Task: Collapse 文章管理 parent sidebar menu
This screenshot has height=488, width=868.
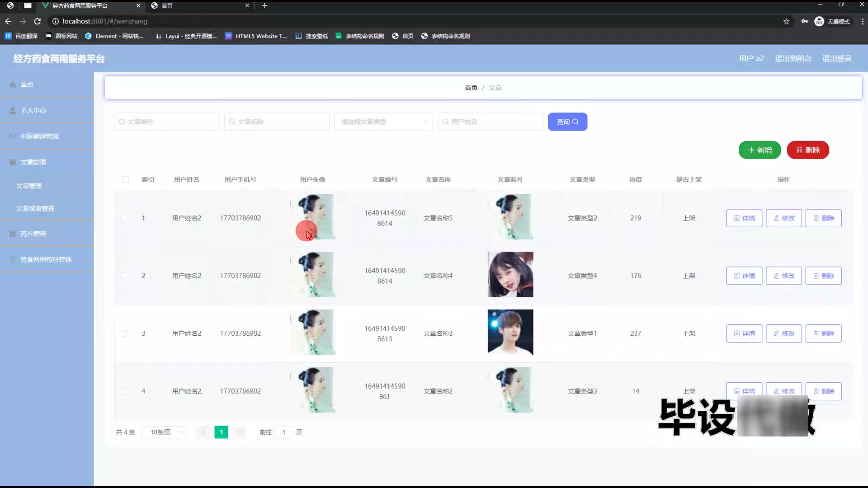Action: coord(47,162)
